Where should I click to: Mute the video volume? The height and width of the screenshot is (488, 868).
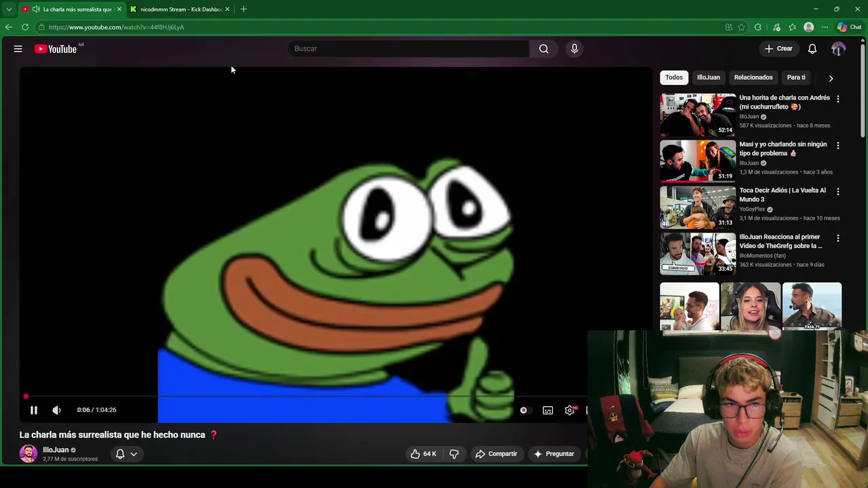[x=56, y=410]
